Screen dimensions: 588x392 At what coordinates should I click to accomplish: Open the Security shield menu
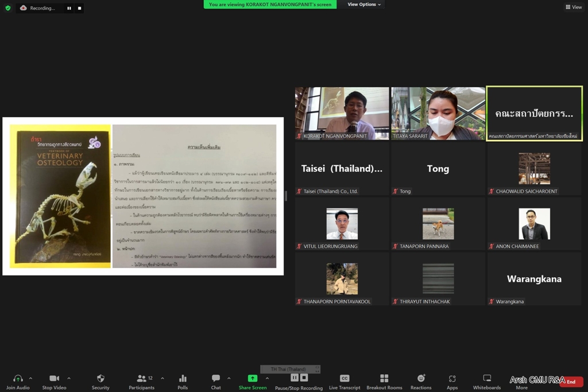point(100,382)
